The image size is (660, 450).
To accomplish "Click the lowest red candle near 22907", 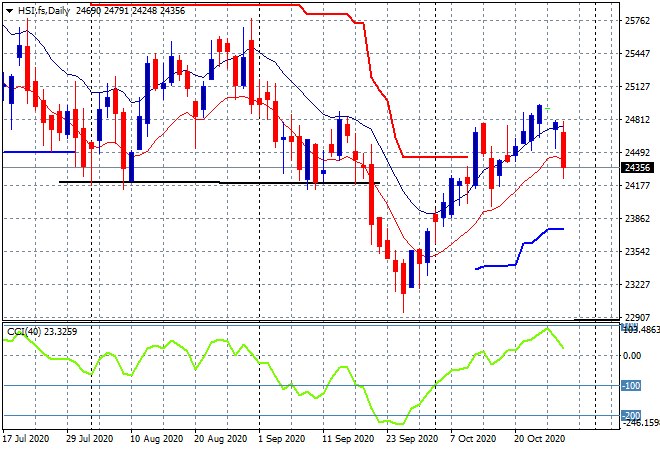I will coord(403,278).
